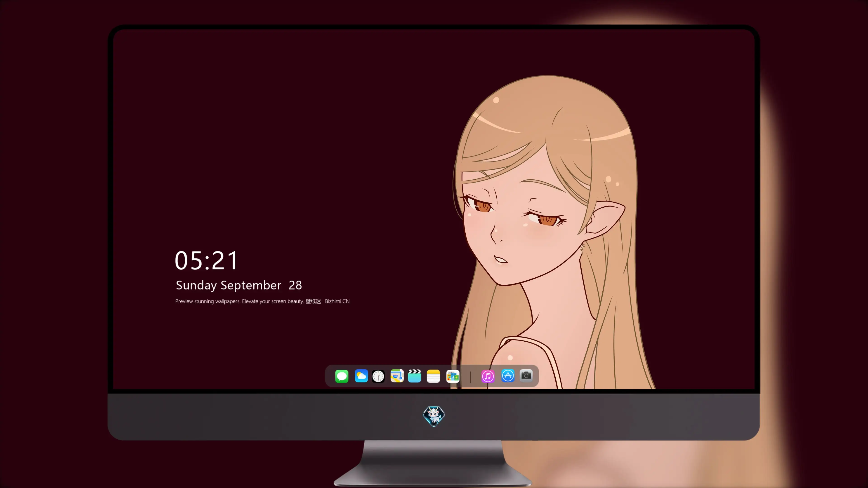This screenshot has width=868, height=488.
Task: Open the Clock app in dock
Action: [x=378, y=376]
